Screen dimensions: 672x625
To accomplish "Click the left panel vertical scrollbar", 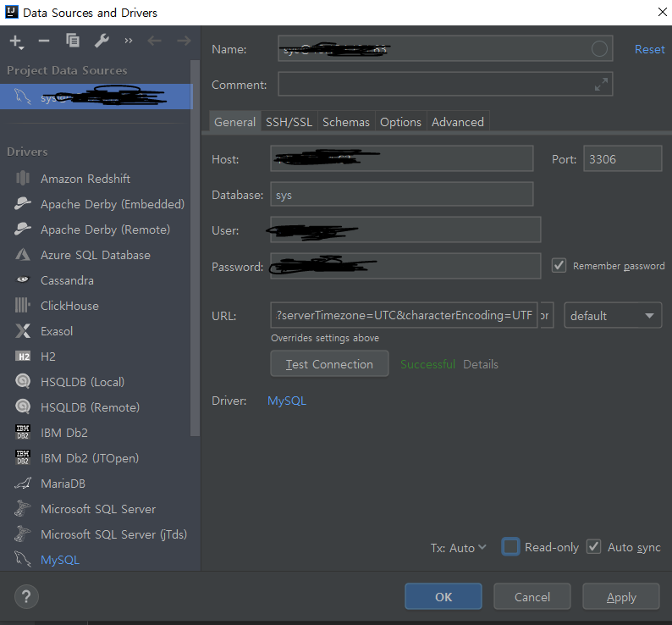I will 195,248.
